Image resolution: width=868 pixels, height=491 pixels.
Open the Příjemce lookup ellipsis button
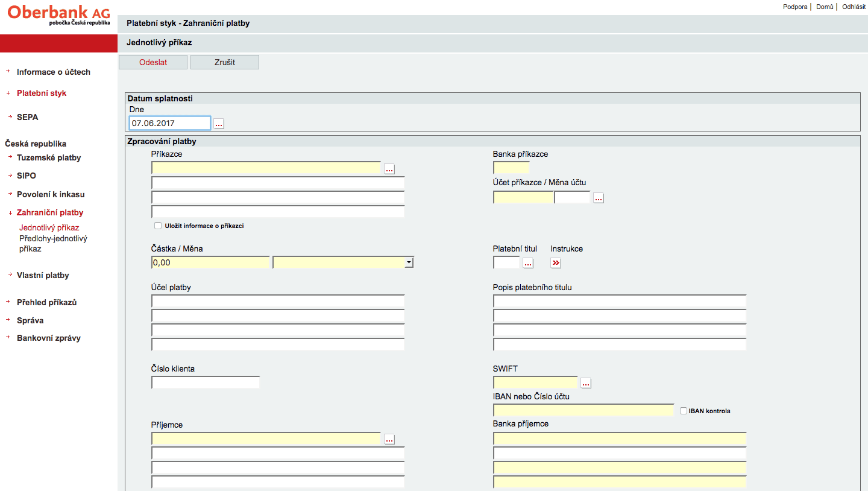click(389, 439)
